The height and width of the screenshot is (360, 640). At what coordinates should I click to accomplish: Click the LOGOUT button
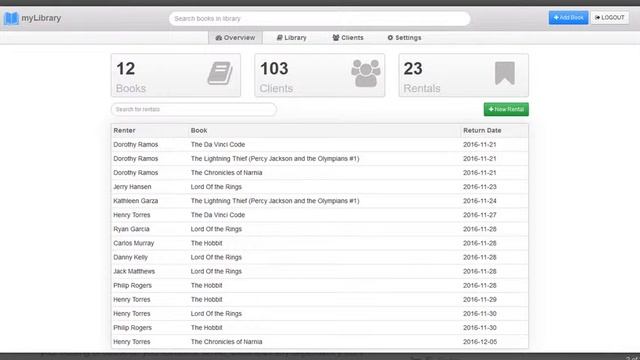click(610, 18)
